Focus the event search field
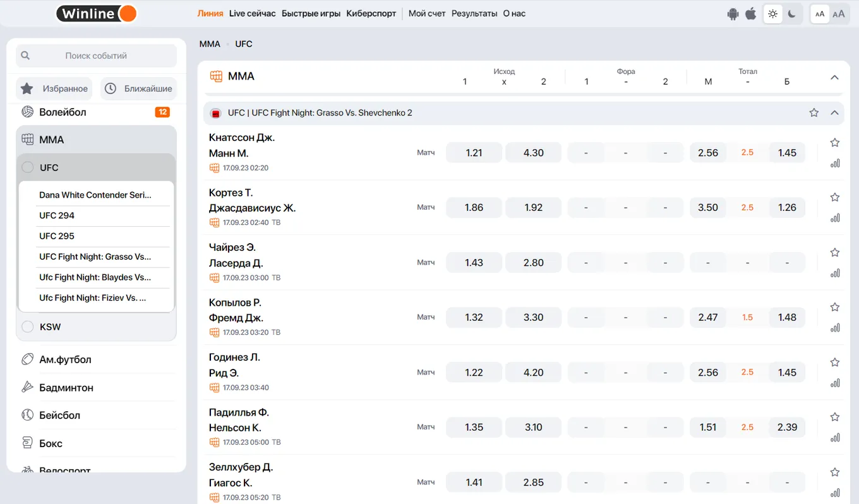This screenshot has height=504, width=859. [x=96, y=56]
